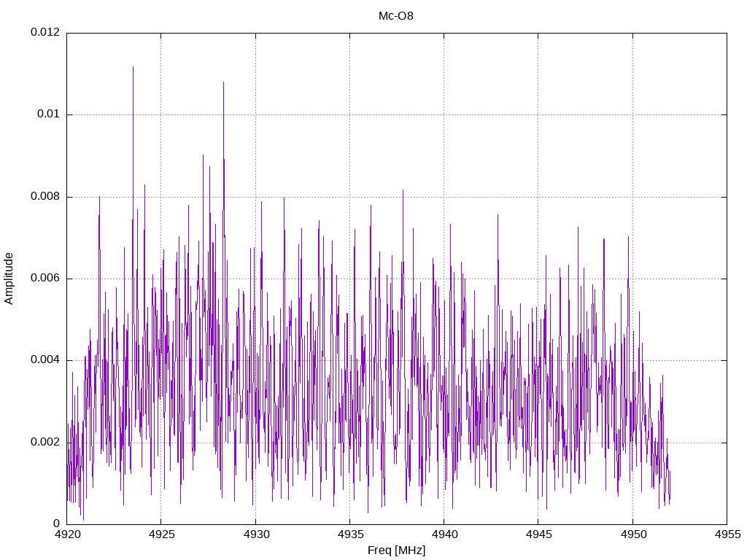Click the x-axis value "4935"
747x560 pixels.
[350, 534]
